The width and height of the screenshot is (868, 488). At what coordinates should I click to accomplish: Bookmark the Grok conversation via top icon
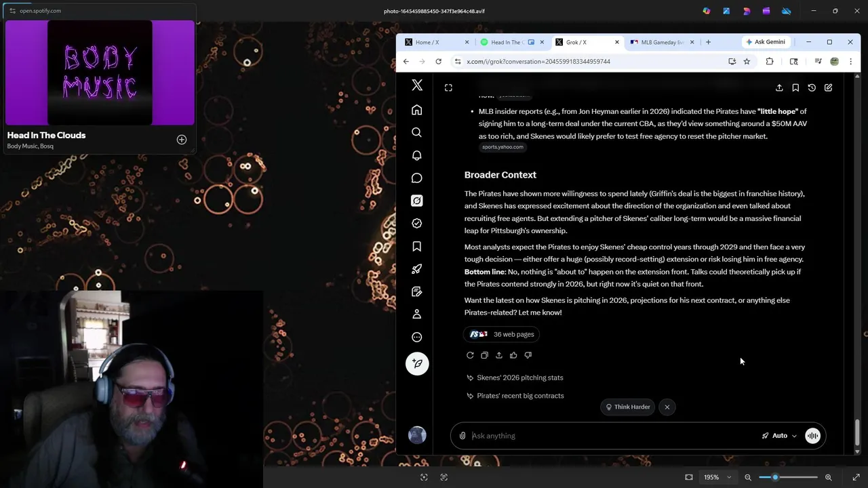coord(795,87)
